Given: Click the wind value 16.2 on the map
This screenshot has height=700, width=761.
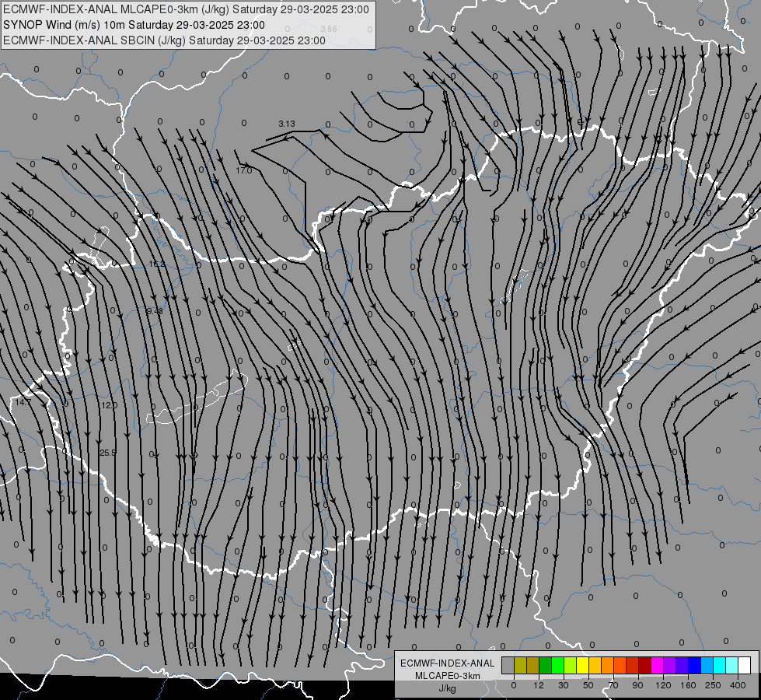Looking at the screenshot, I should click(x=157, y=264).
